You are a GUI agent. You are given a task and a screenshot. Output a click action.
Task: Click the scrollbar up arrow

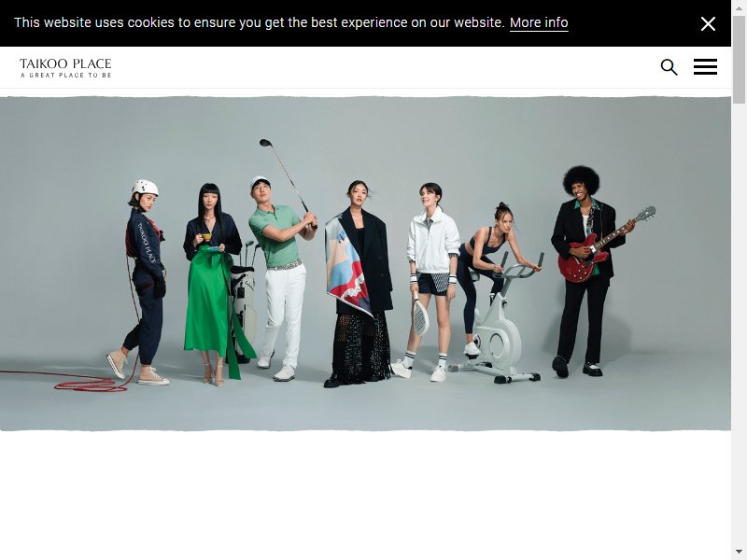[739, 7]
